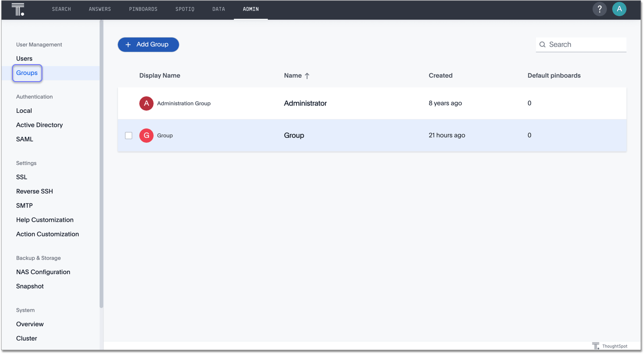Switch to the DATA tab
The width and height of the screenshot is (644, 354).
tap(219, 9)
